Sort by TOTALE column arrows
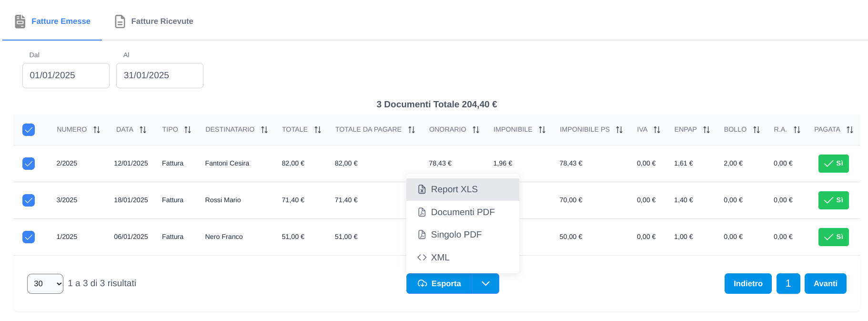Screen dimensions: 868x321 [318, 130]
